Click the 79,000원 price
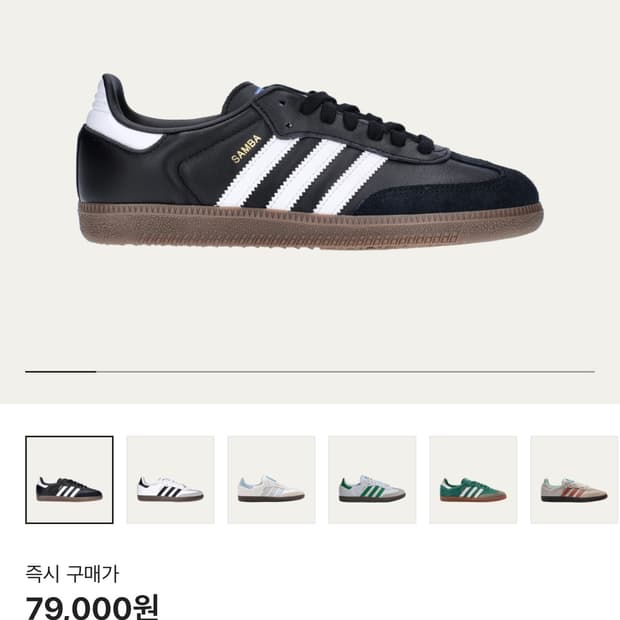620x620 pixels. pos(92,607)
